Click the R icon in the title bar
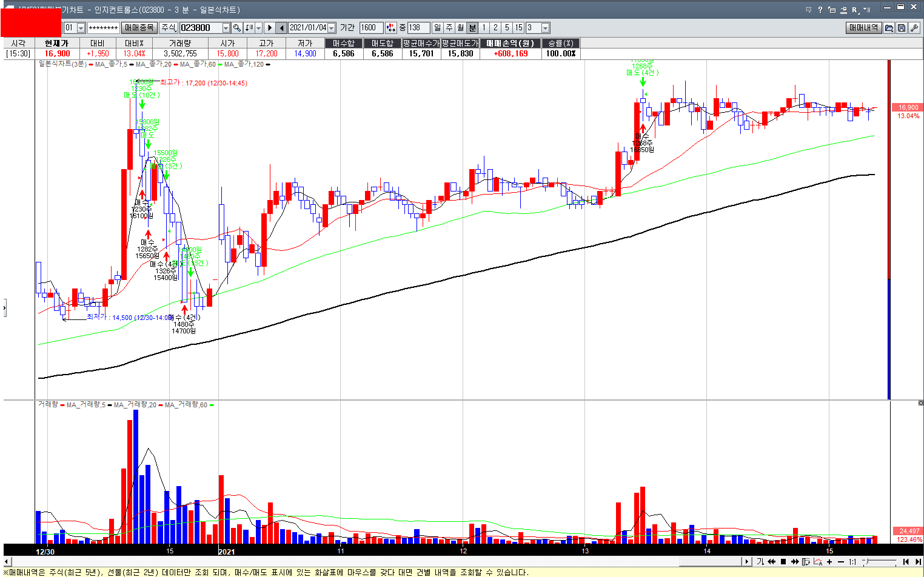924x577 pixels. [855, 10]
